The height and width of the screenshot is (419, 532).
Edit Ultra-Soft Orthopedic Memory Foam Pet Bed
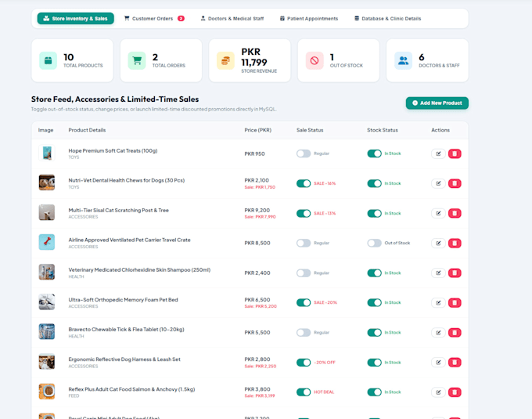pos(438,302)
